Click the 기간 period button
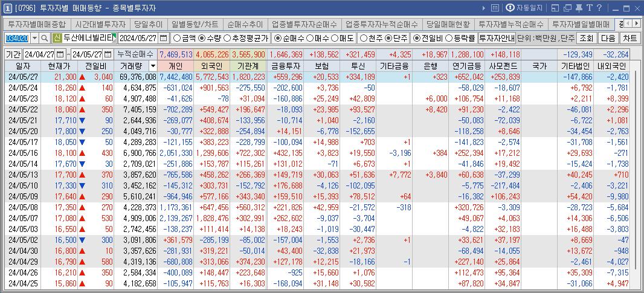The image size is (644, 293). (x=13, y=54)
